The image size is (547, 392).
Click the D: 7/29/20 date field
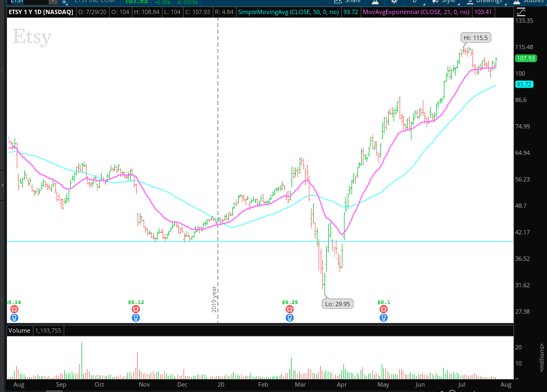pos(92,12)
